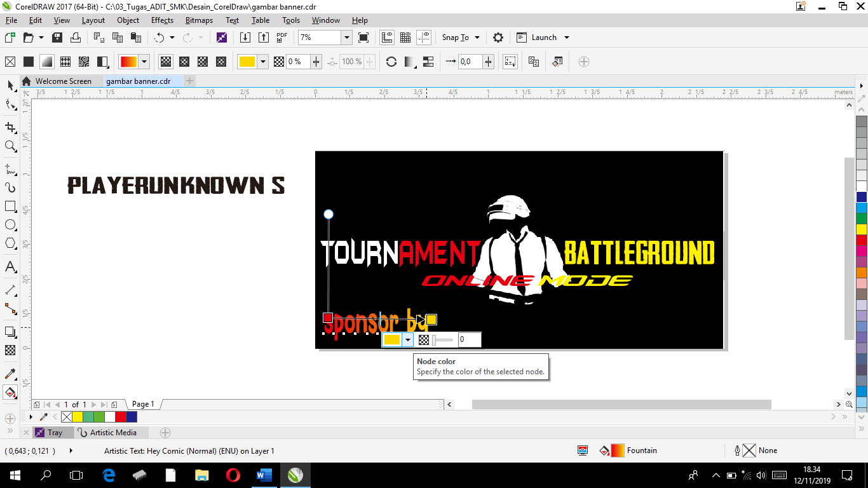Open the Undo history dropdown arrow
868x488 pixels.
[172, 37]
